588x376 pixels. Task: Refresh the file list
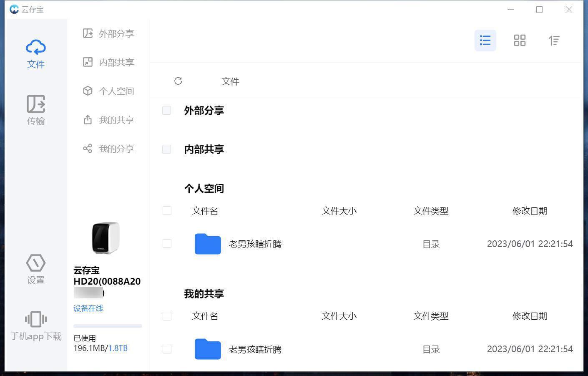(x=178, y=81)
